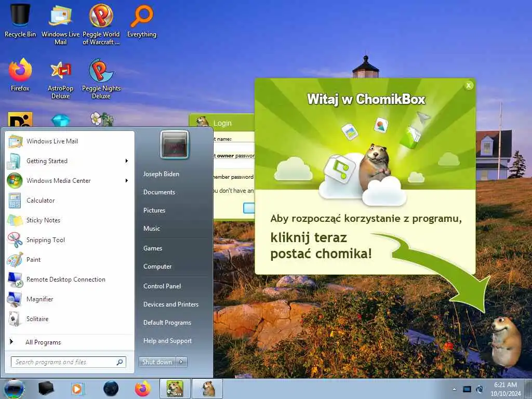The width and height of the screenshot is (532, 399).
Task: Open the black box taskbar icon
Action: point(46,389)
